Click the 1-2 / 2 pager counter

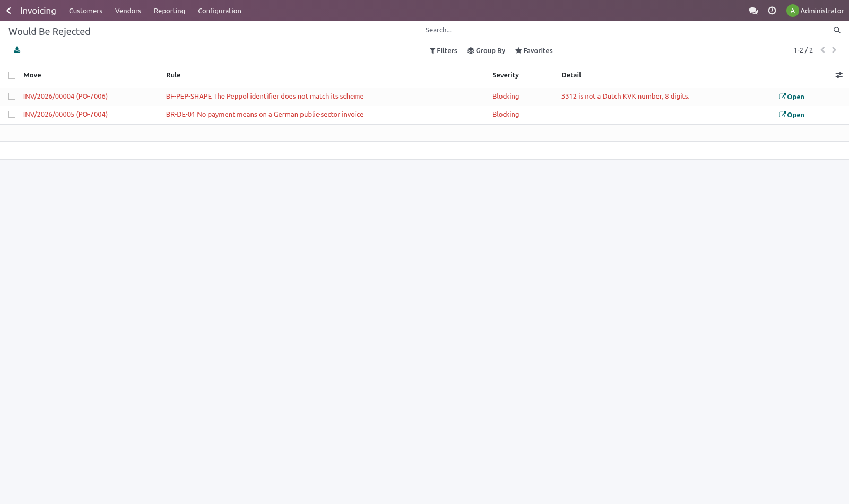(x=803, y=50)
